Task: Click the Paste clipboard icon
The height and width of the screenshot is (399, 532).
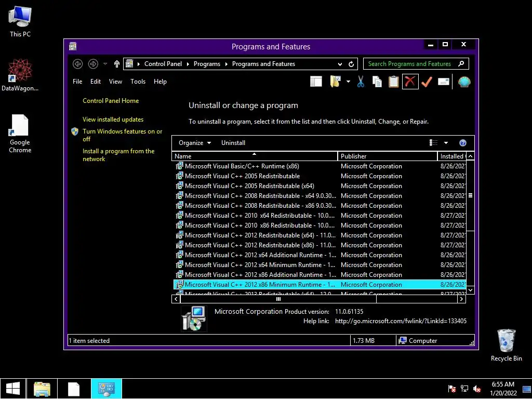Action: [393, 82]
